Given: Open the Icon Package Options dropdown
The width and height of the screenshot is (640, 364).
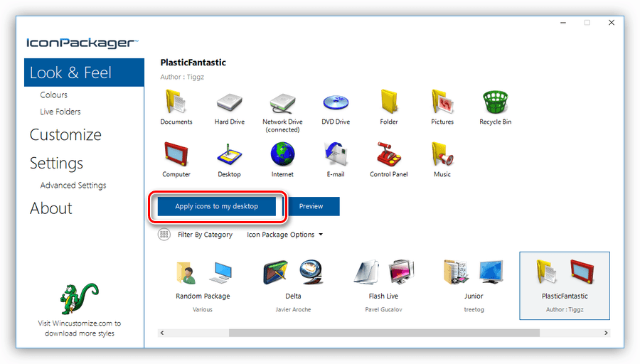Looking at the screenshot, I should (x=284, y=235).
